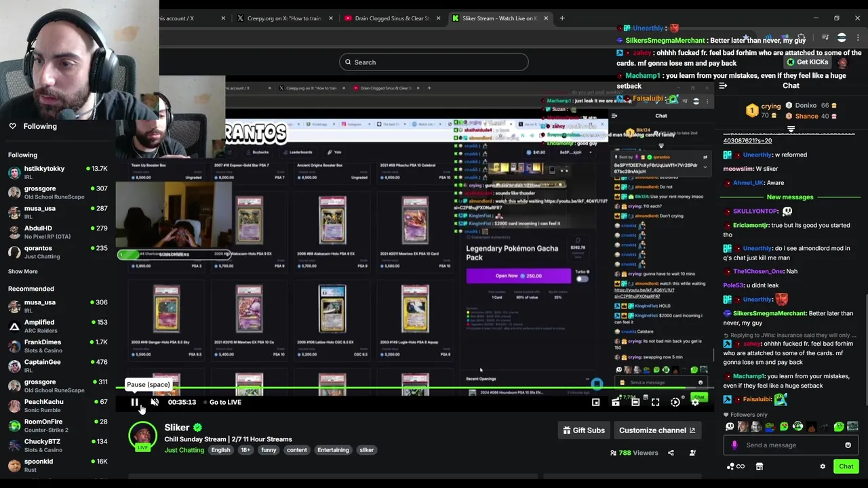Open RoomOnFire recommended channel
The image size is (868, 488).
click(x=58, y=425)
